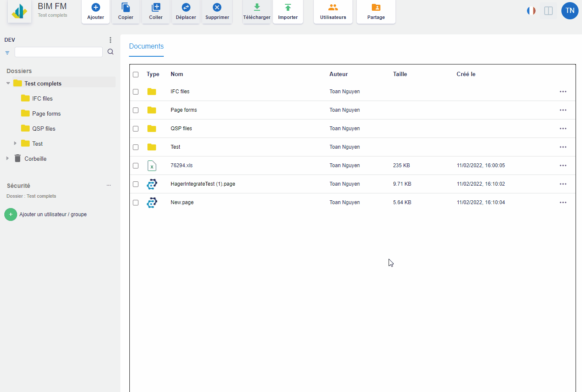The width and height of the screenshot is (582, 392).
Task: Open the Partage sharing icon
Action: (376, 8)
